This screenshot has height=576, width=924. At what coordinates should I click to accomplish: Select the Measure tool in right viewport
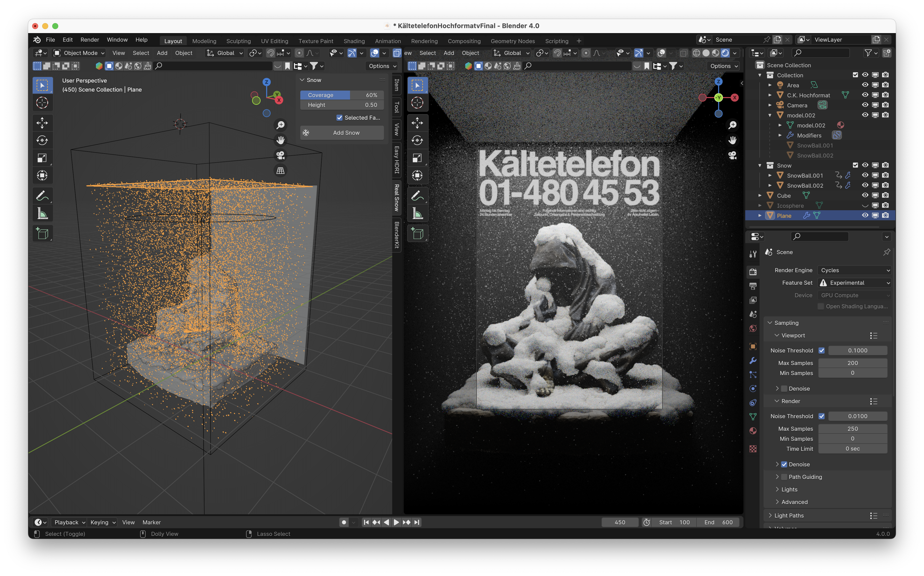(417, 214)
